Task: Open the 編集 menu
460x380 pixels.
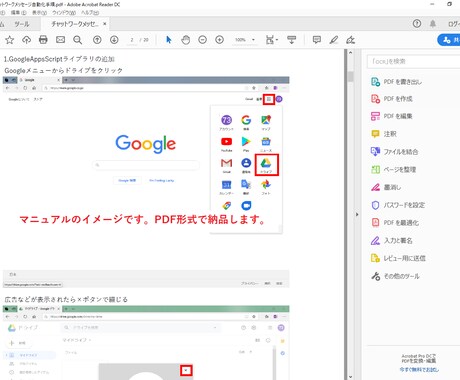Action: coord(18,13)
